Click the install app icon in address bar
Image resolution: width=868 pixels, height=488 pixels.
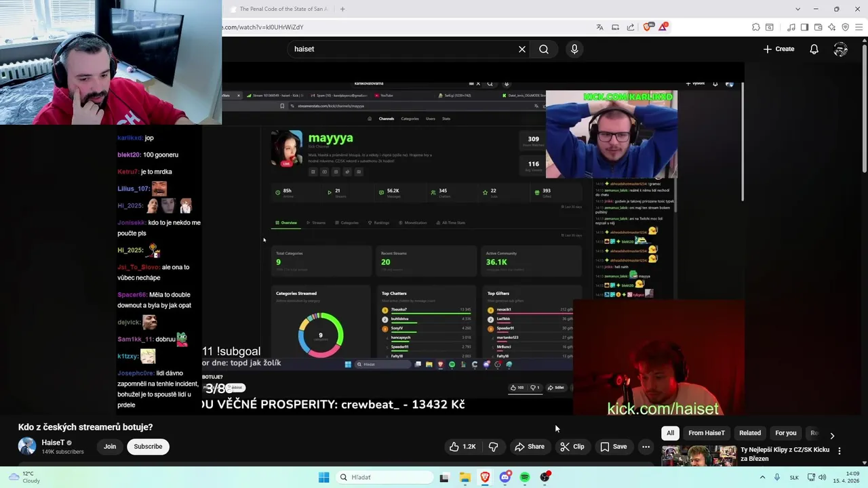pos(615,27)
